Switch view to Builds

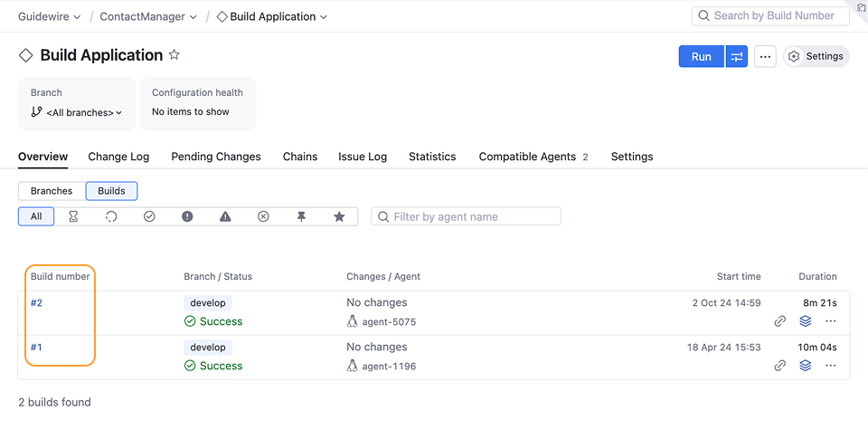[x=111, y=191]
